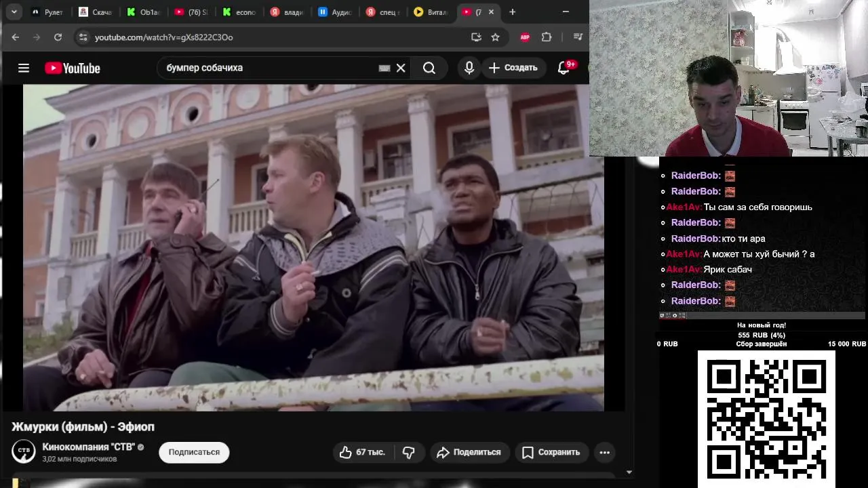Open the YouTube hamburger guide menu

point(24,68)
